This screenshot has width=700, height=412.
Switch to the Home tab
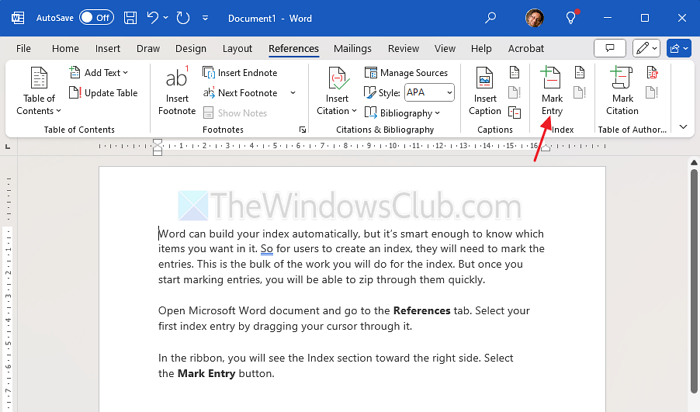tap(65, 48)
